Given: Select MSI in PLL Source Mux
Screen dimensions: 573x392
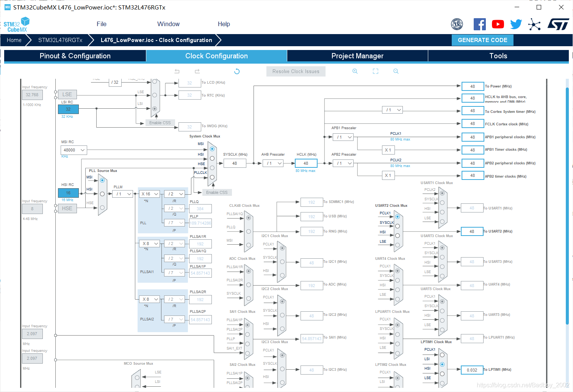Looking at the screenshot, I should tap(102, 180).
